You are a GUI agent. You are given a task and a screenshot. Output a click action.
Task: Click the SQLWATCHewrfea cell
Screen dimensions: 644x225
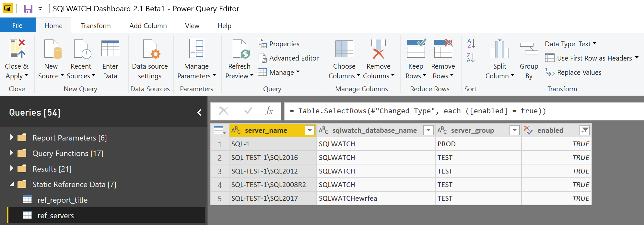pyautogui.click(x=376, y=198)
